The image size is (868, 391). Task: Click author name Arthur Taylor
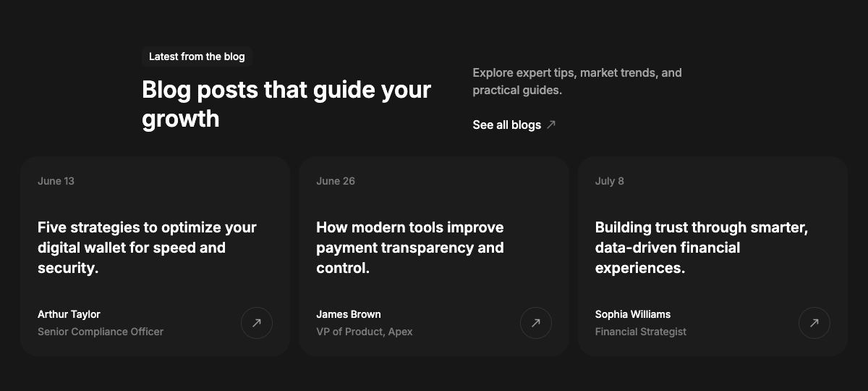tap(69, 314)
